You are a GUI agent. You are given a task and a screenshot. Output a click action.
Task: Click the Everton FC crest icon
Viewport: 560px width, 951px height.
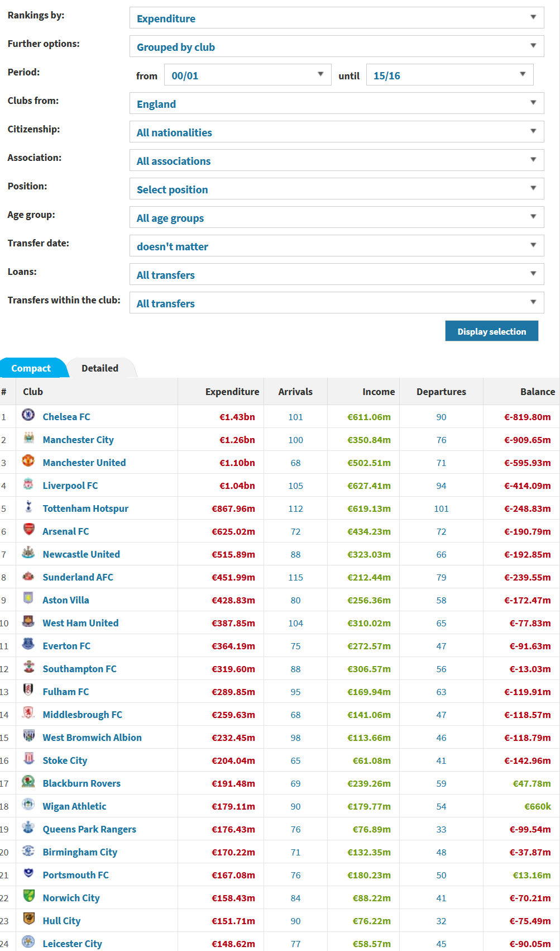tap(28, 644)
